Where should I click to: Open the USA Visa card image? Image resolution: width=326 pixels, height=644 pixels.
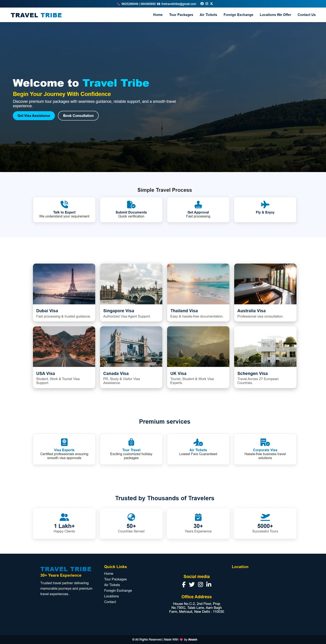[64, 347]
